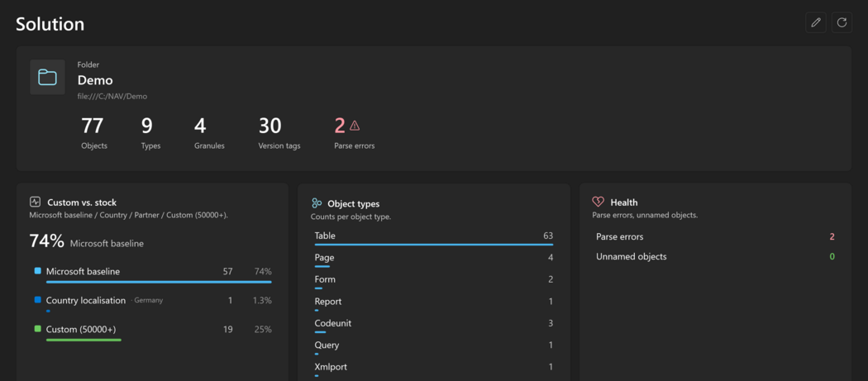The height and width of the screenshot is (381, 868).
Task: Select the Codeunit object type row
Action: tap(434, 325)
